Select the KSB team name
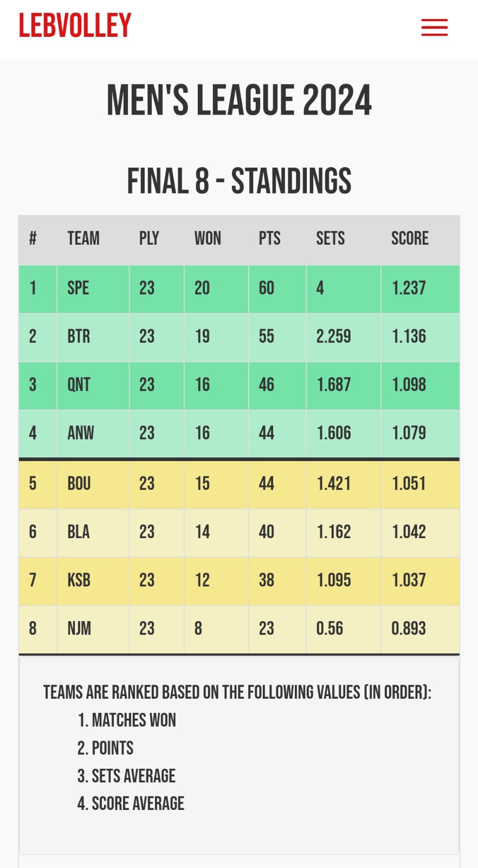This screenshot has width=478, height=868. 79,580
